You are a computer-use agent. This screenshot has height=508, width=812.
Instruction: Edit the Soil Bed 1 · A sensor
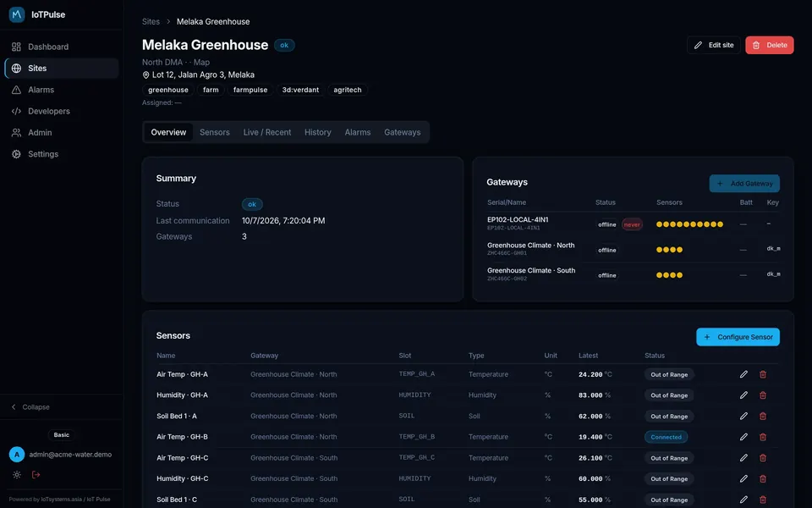pyautogui.click(x=743, y=416)
